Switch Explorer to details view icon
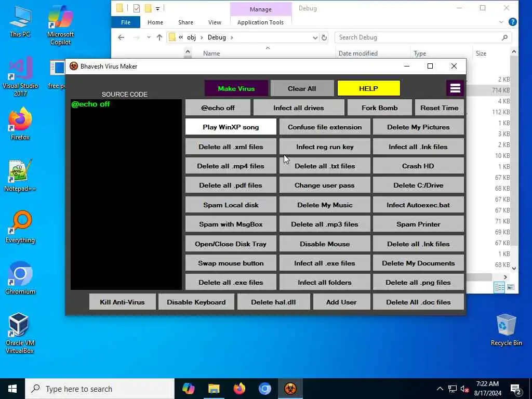The height and width of the screenshot is (399, 532). 499,287
